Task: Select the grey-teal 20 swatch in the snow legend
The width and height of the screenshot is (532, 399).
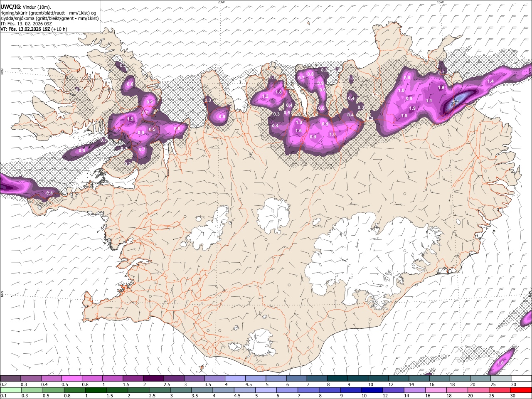Action: pos(480,379)
